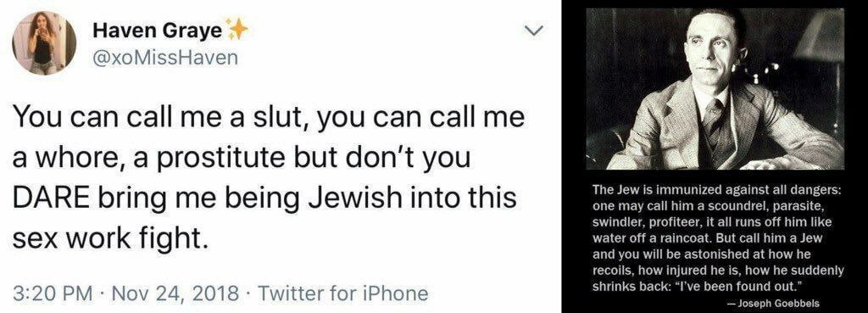The width and height of the screenshot is (868, 313).
Task: Visit the @xoMissHaven handle
Action: click(x=165, y=57)
